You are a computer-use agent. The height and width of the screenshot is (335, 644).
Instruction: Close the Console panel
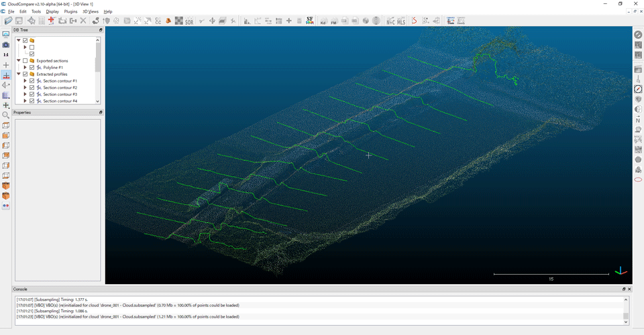629,289
